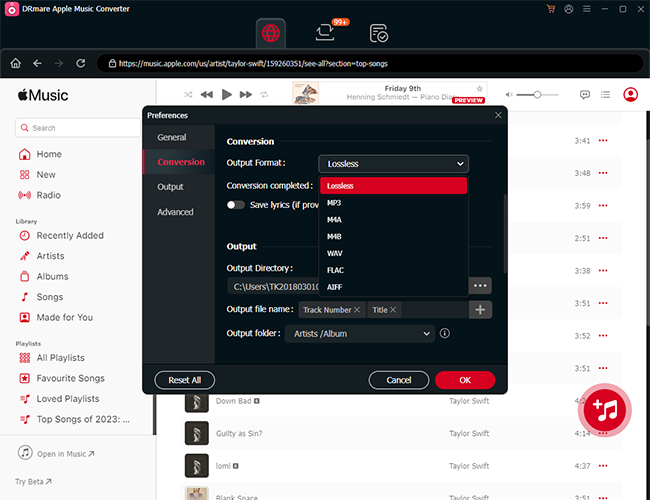The image size is (650, 500).
Task: Click the Reset All button
Action: pyautogui.click(x=185, y=380)
